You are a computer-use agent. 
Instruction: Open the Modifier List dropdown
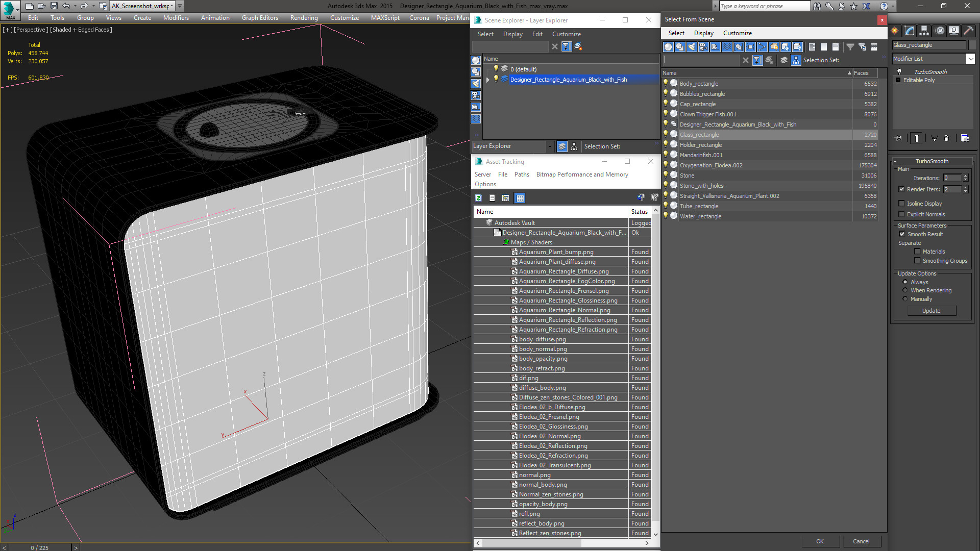coord(970,59)
